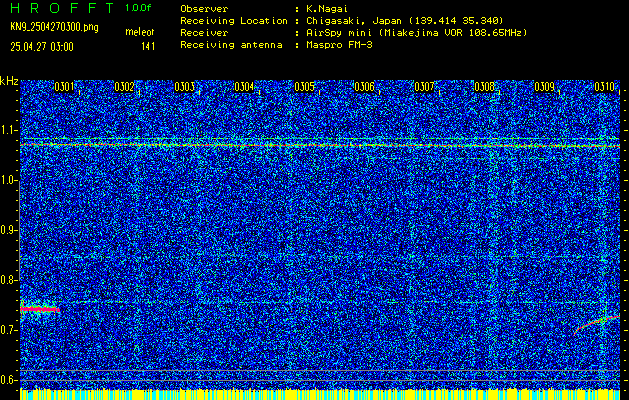Click the 0307 time marker
This screenshot has height=400, width=629.
(x=424, y=87)
